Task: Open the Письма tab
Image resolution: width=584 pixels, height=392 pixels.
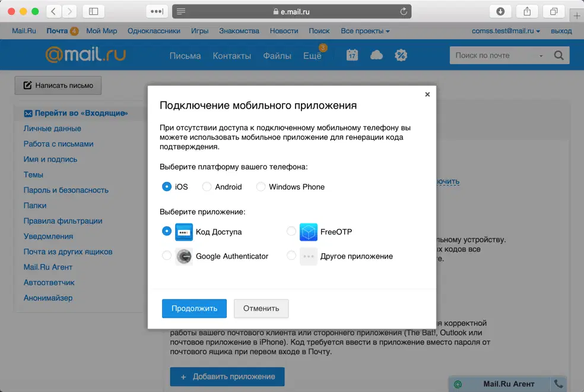Action: tap(185, 56)
